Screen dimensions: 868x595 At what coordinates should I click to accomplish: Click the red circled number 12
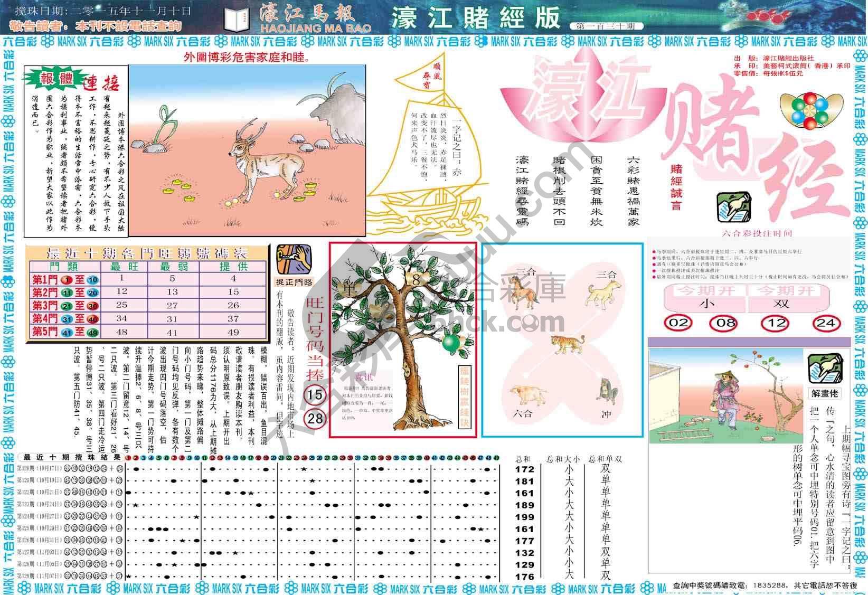(774, 323)
